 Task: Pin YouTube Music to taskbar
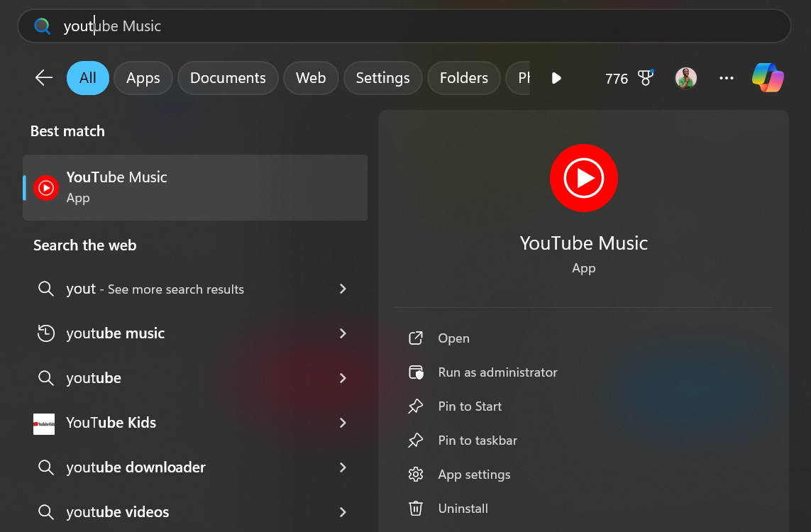coord(475,440)
